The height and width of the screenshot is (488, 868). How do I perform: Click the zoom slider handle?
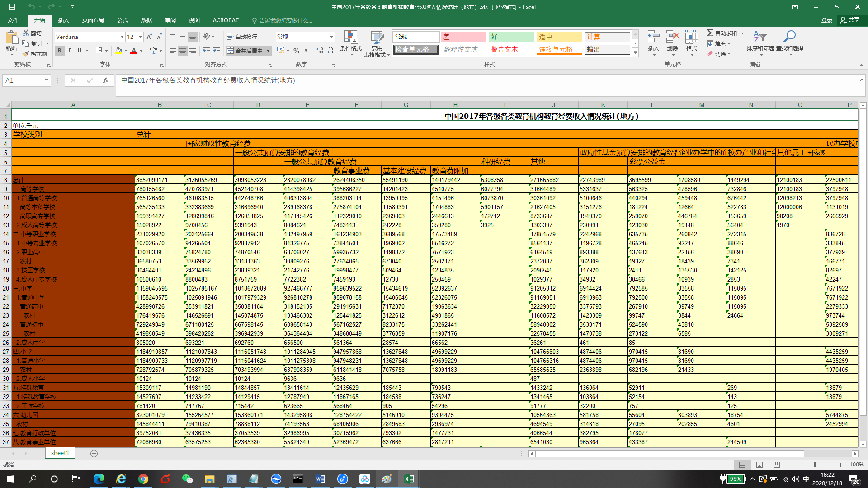[815, 465]
